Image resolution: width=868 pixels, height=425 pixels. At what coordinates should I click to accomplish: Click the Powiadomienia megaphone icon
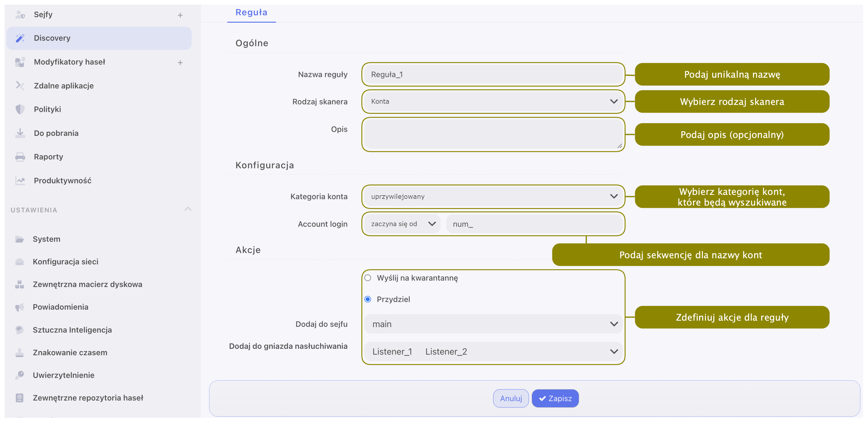point(20,307)
